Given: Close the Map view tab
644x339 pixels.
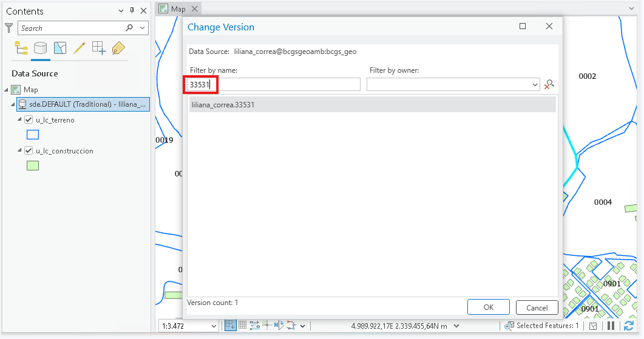Looking at the screenshot, I should (195, 8).
